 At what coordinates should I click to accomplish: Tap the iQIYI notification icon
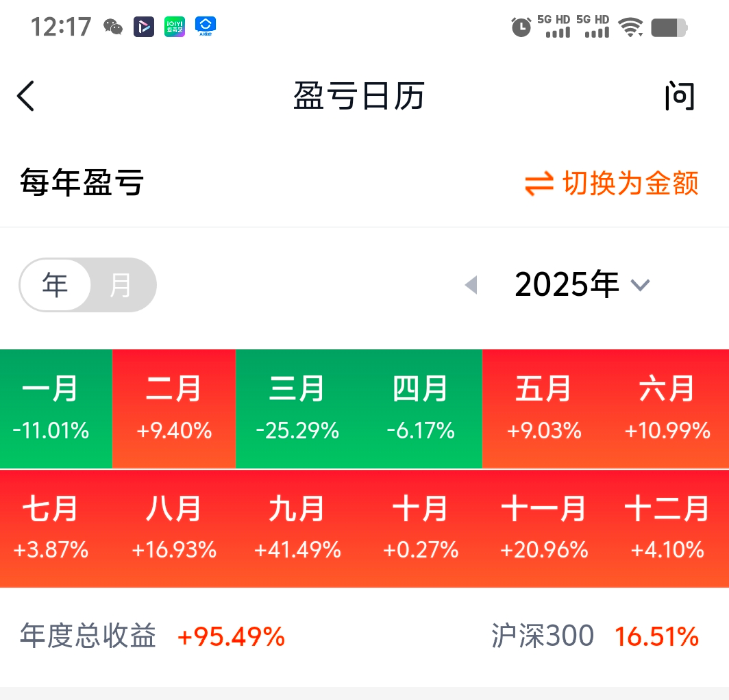[x=175, y=27]
